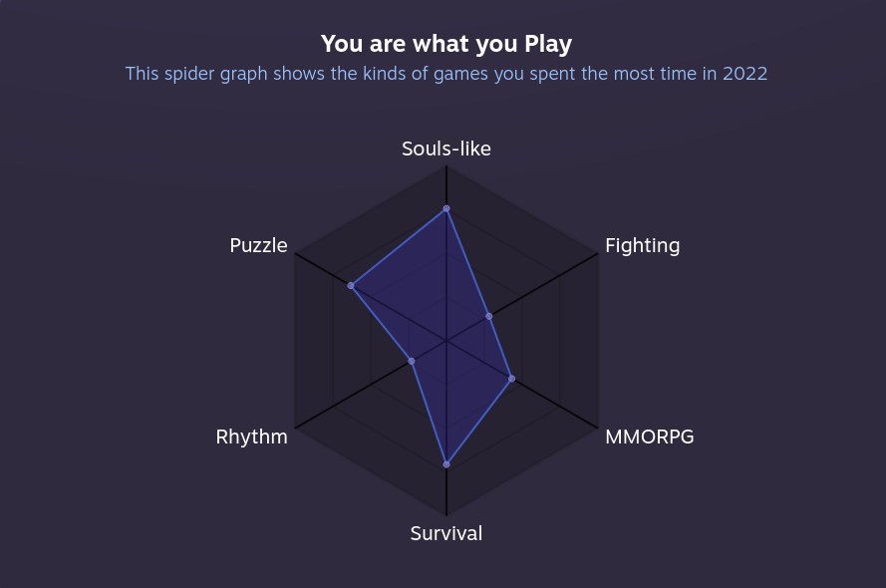The height and width of the screenshot is (588, 886).
Task: Select the Survival axis label
Action: (446, 533)
